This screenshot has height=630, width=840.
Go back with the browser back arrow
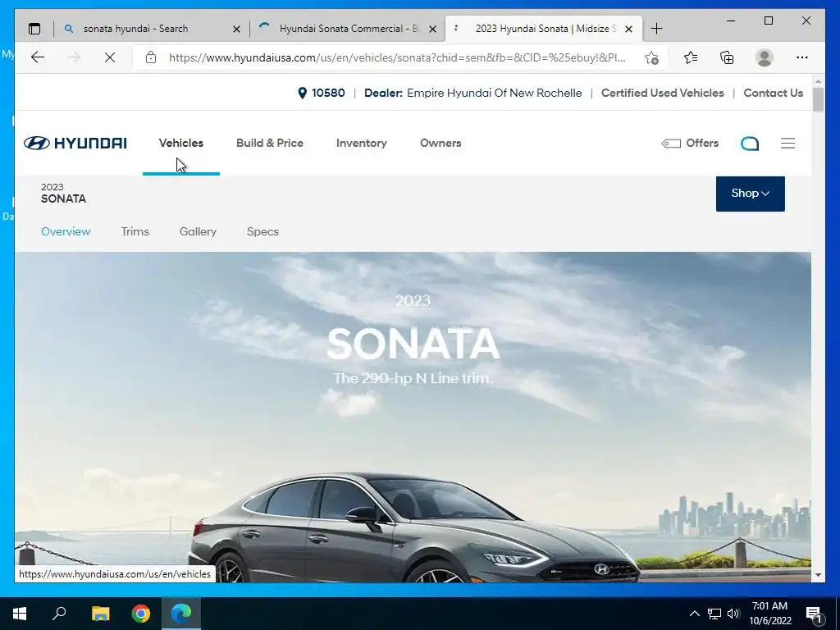pyautogui.click(x=38, y=57)
